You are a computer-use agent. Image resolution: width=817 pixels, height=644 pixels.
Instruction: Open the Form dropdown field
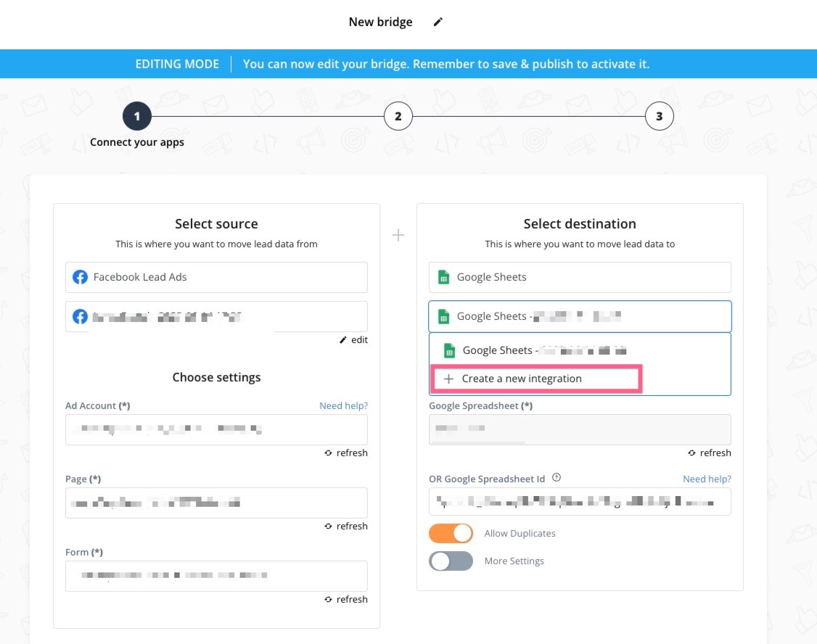click(x=216, y=576)
